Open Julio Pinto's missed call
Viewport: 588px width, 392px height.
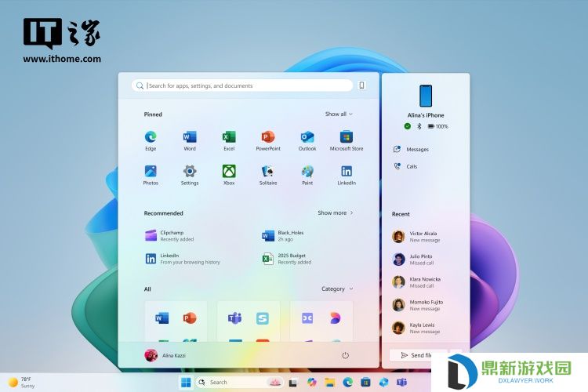(413, 260)
